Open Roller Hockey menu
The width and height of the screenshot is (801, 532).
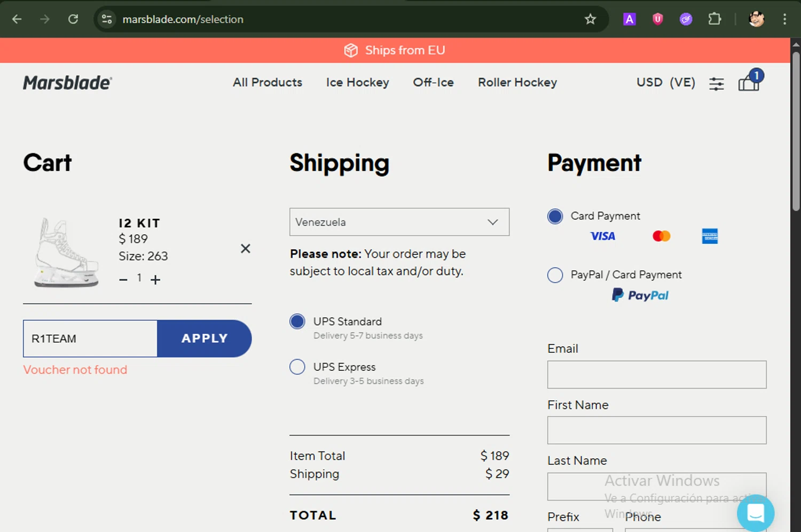coord(517,83)
